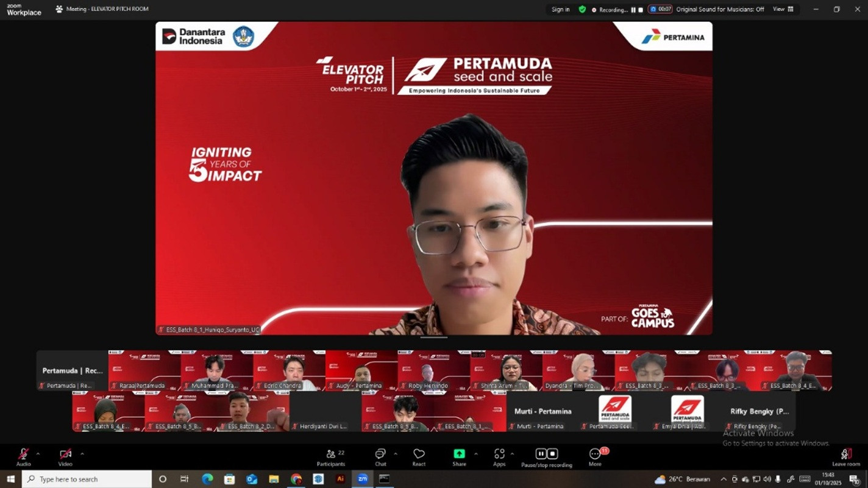Click the green Share screen icon

pos(459,454)
